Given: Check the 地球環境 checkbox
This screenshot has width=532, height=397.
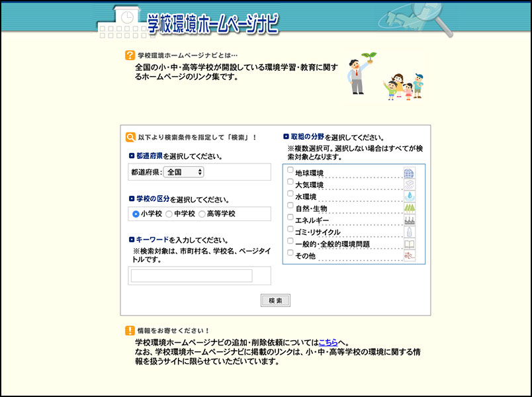Looking at the screenshot, I should coord(290,170).
